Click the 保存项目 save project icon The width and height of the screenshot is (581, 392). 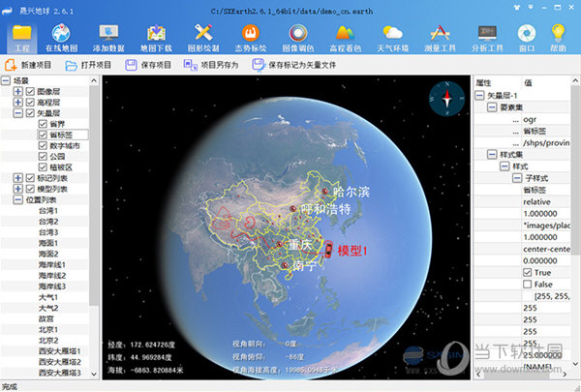pyautogui.click(x=131, y=65)
